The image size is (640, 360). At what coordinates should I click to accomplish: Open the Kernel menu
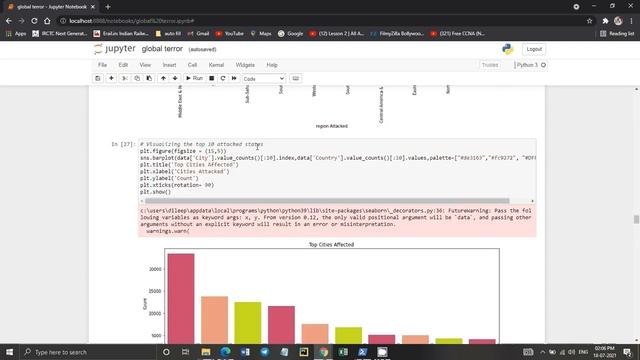pos(216,65)
